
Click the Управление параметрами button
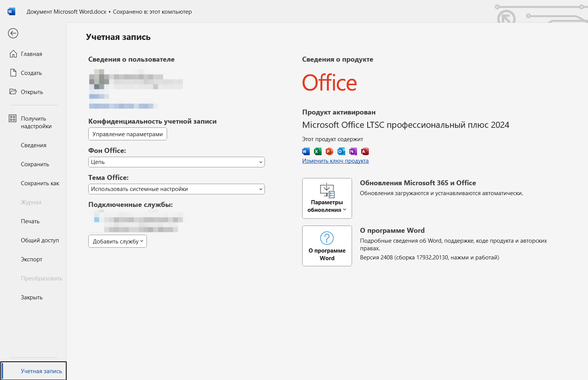coord(127,134)
